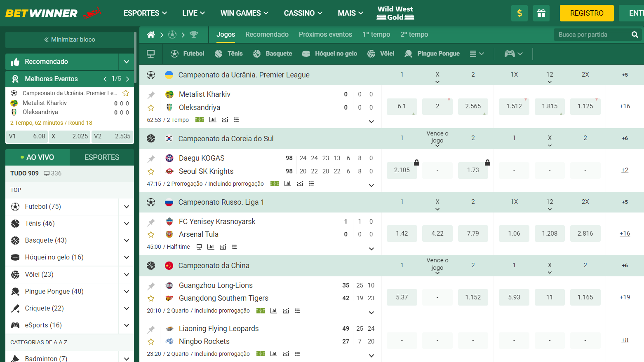Click the soccer ball icon in breadcrumb
The height and width of the screenshot is (362, 644).
(x=172, y=35)
